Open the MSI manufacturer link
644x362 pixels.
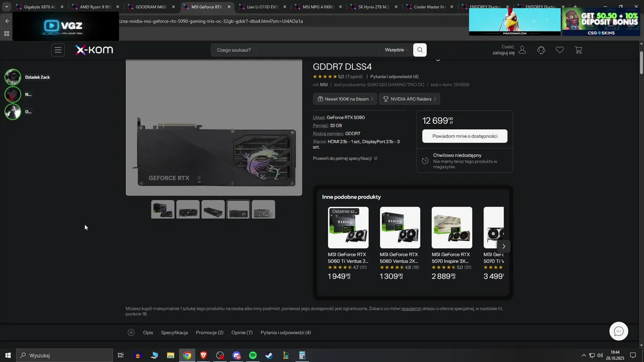324,85
